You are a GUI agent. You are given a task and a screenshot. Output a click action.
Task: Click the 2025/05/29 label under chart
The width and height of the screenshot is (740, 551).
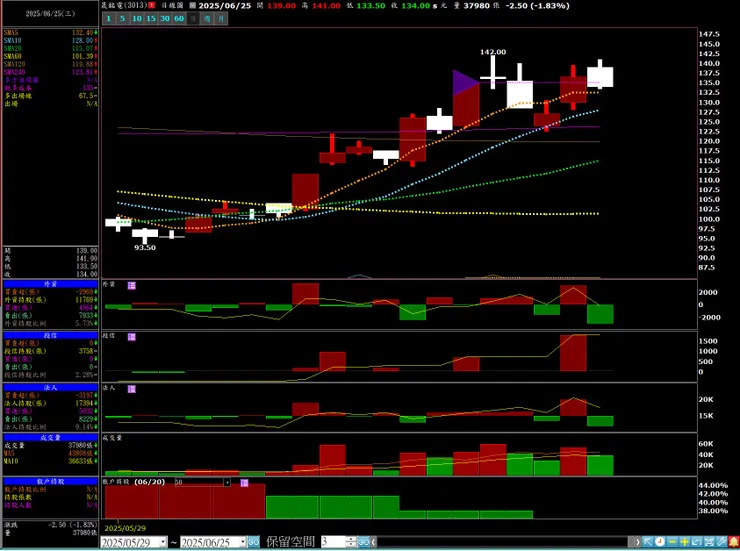(125, 528)
